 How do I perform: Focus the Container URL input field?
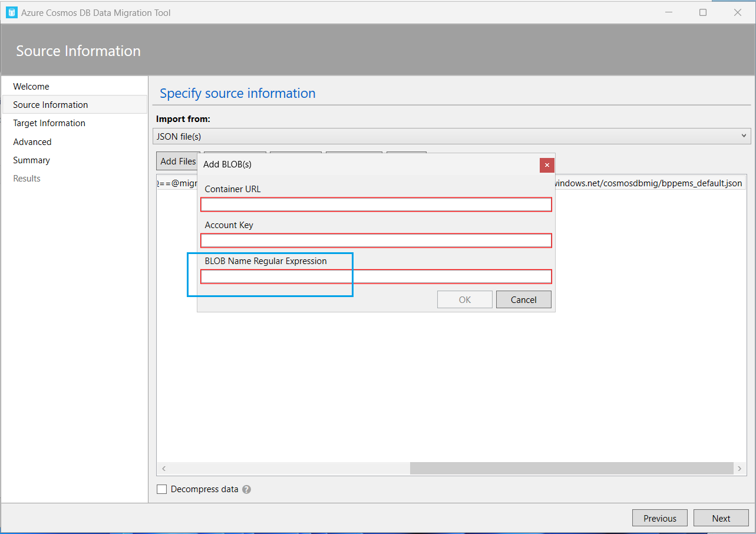coord(377,205)
